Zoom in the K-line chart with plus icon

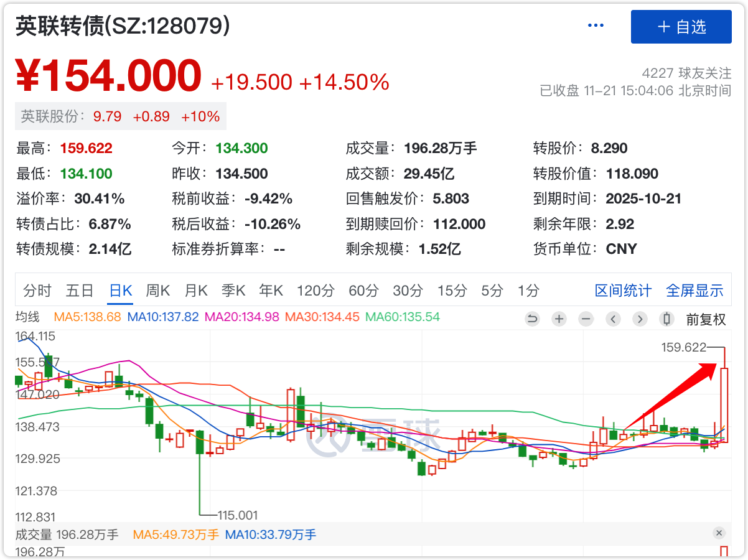pyautogui.click(x=559, y=319)
